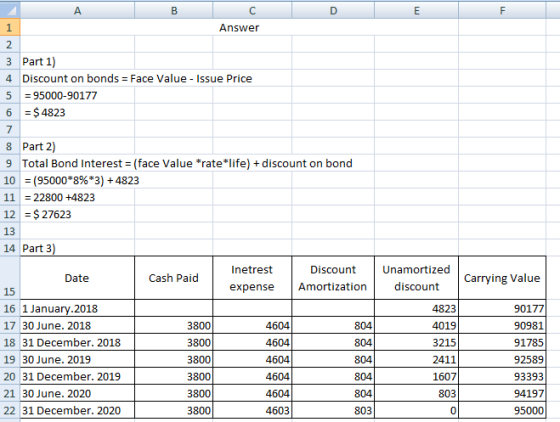The image size is (560, 422).
Task: Select column A header
Action: [x=77, y=10]
